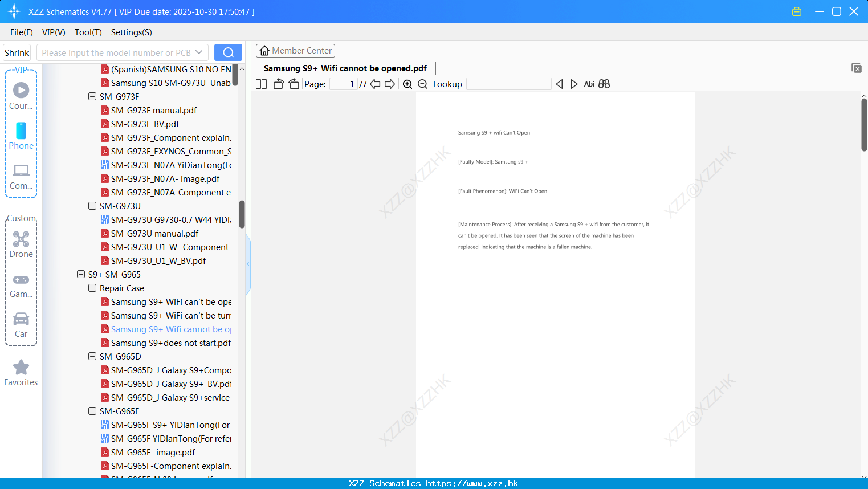Rotate page clockwise

click(294, 84)
